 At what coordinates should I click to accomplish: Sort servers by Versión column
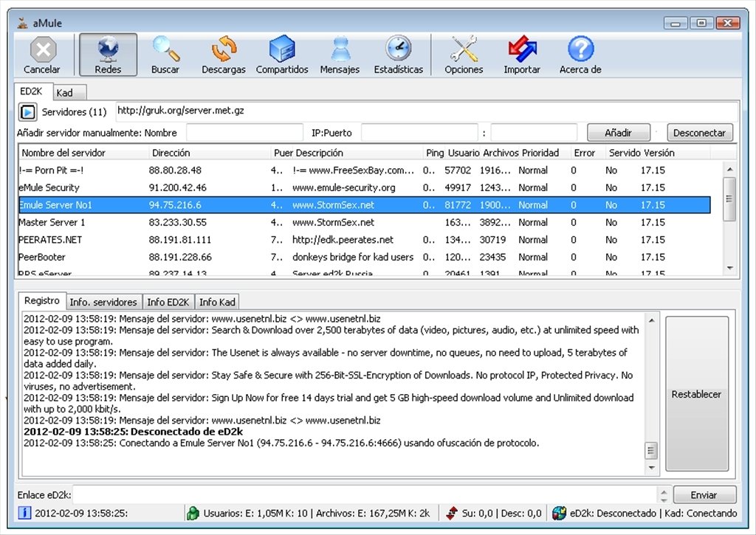675,153
